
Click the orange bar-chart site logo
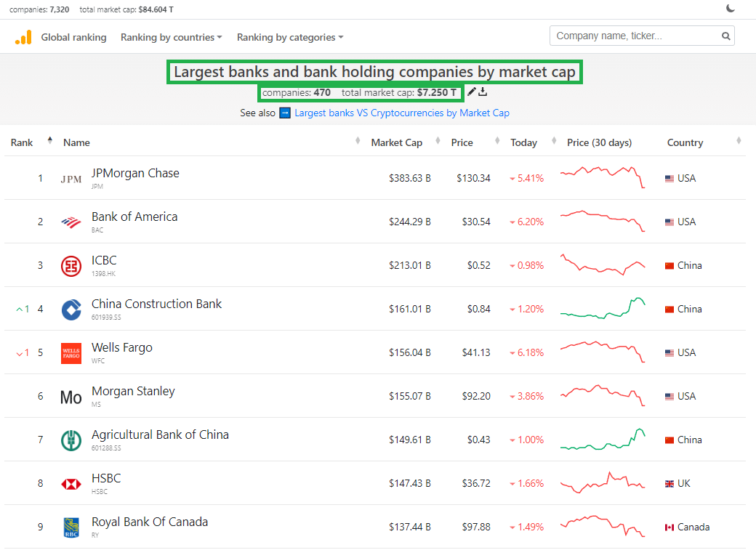pos(23,38)
